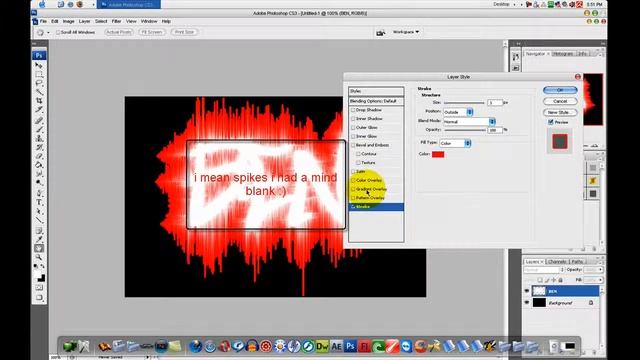This screenshot has height=360, width=640.
Task: Select the Lasso tool
Action: [x=39, y=83]
